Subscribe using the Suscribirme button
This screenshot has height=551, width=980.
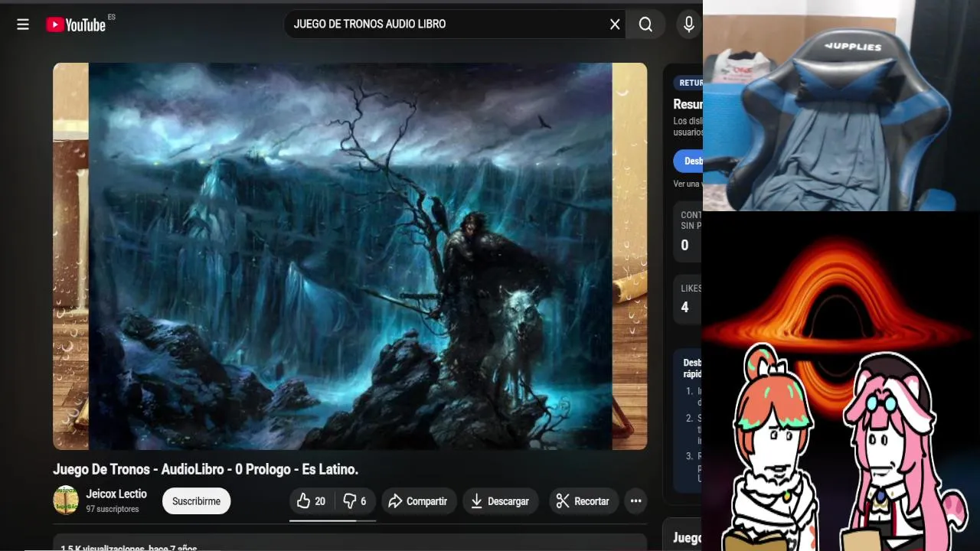click(196, 501)
